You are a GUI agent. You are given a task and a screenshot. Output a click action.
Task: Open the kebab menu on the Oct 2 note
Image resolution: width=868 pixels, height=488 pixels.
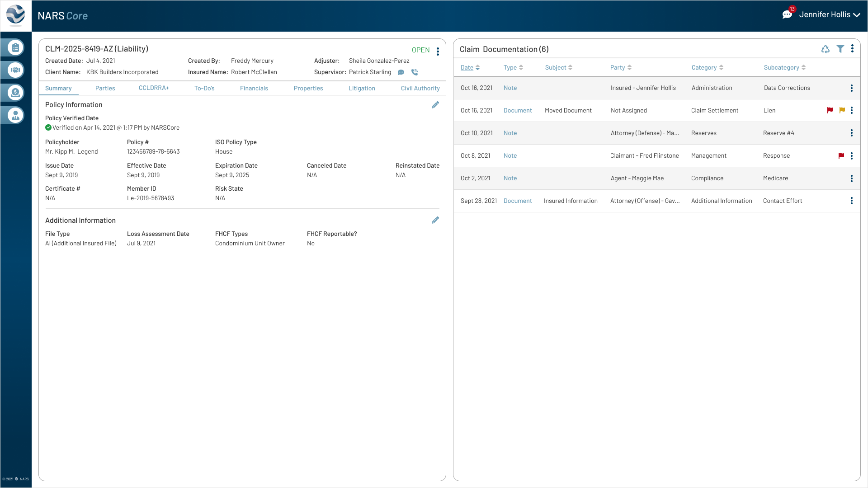[852, 178]
